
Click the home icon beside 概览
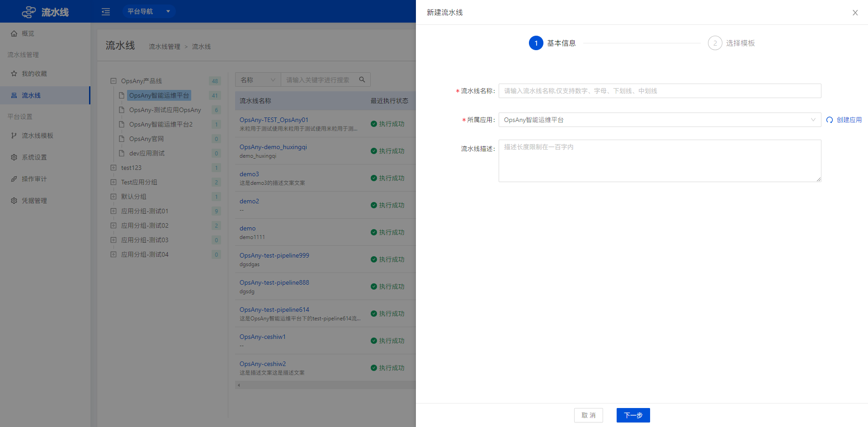click(14, 33)
